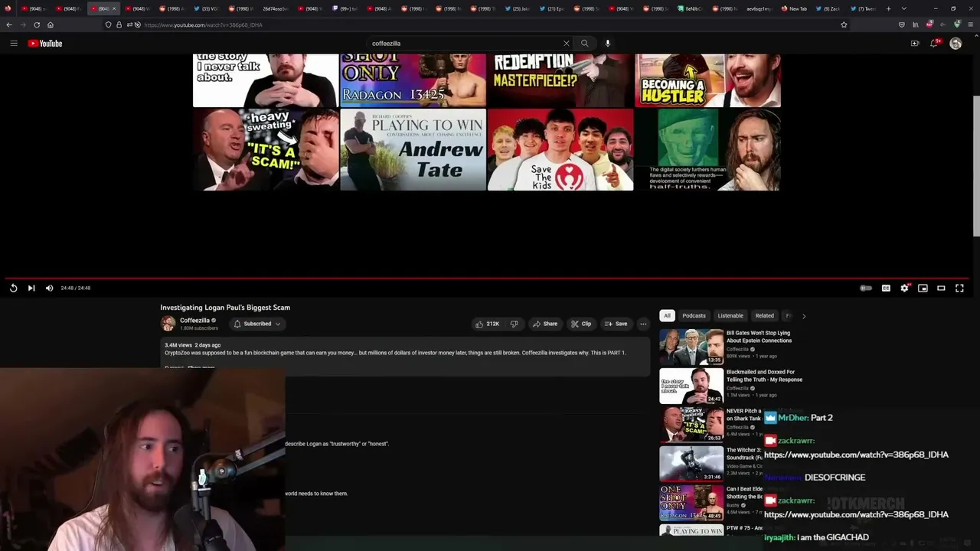Image resolution: width=980 pixels, height=551 pixels.
Task: Select the heavy sweating scam endscreen video
Action: 266,149
